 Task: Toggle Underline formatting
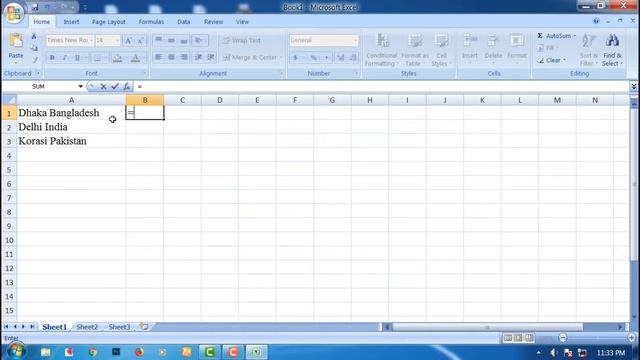(x=77, y=58)
